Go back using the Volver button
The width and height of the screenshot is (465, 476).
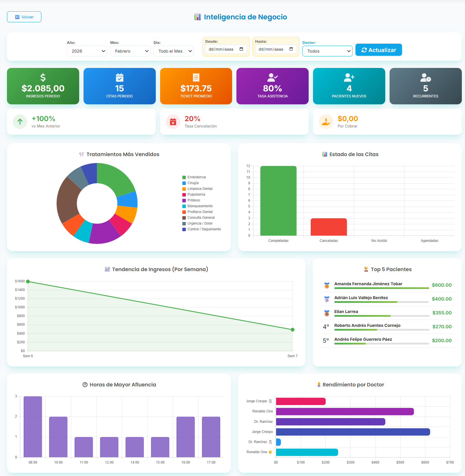(x=24, y=17)
